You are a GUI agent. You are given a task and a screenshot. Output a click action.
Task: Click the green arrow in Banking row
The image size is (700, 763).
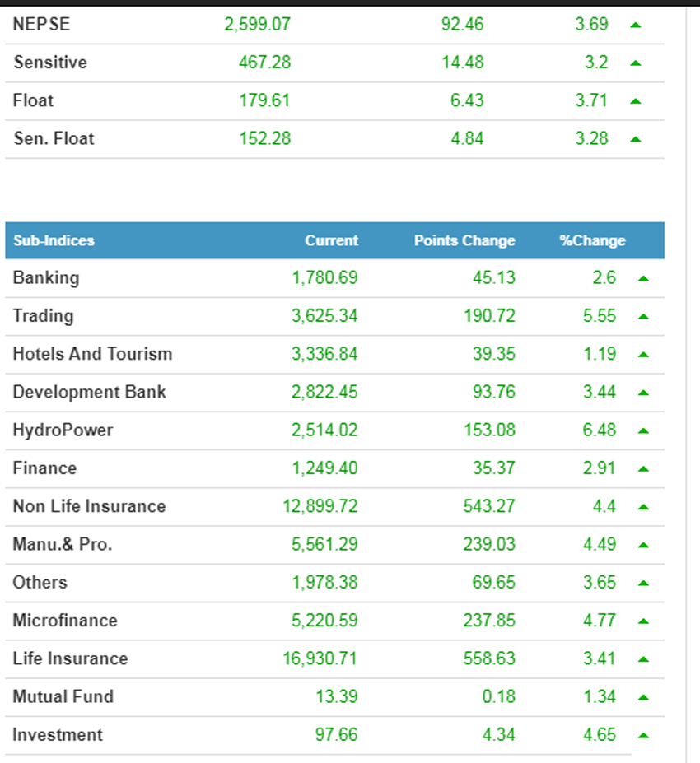click(x=643, y=278)
